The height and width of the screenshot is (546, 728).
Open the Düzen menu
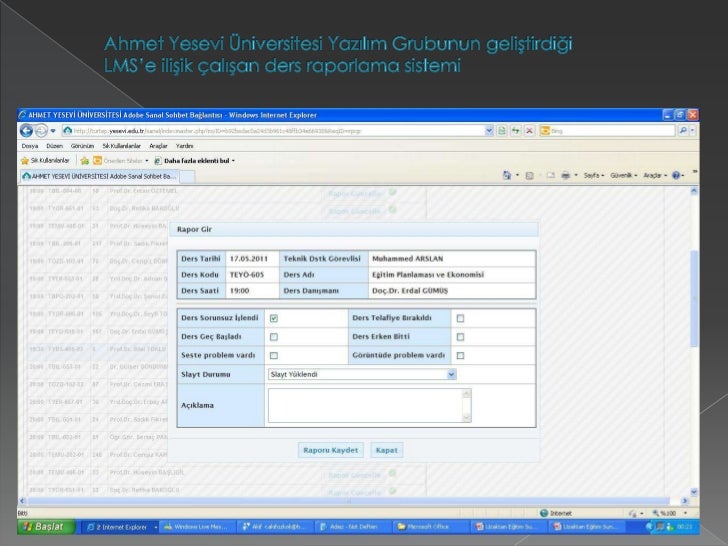pos(54,146)
